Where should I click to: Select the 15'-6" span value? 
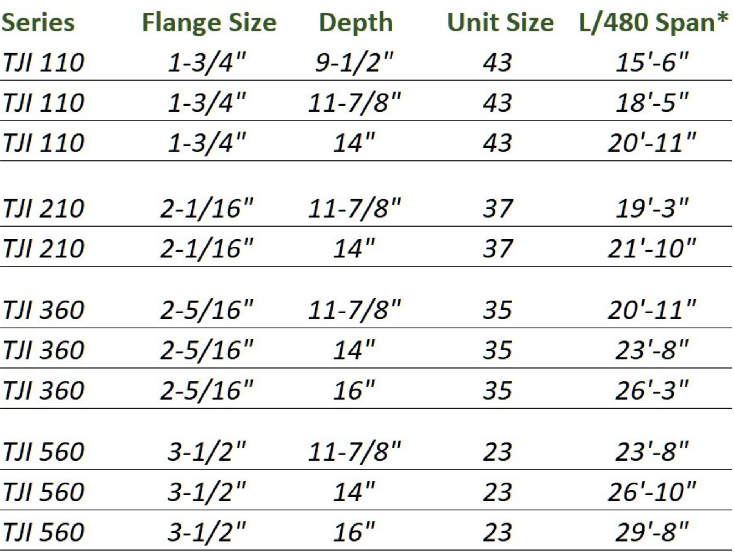[x=652, y=62]
